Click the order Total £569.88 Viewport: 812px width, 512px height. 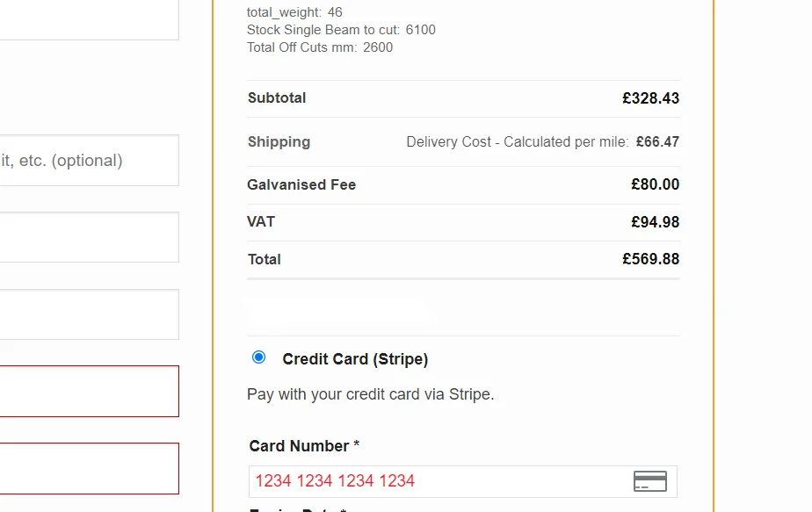click(x=650, y=259)
